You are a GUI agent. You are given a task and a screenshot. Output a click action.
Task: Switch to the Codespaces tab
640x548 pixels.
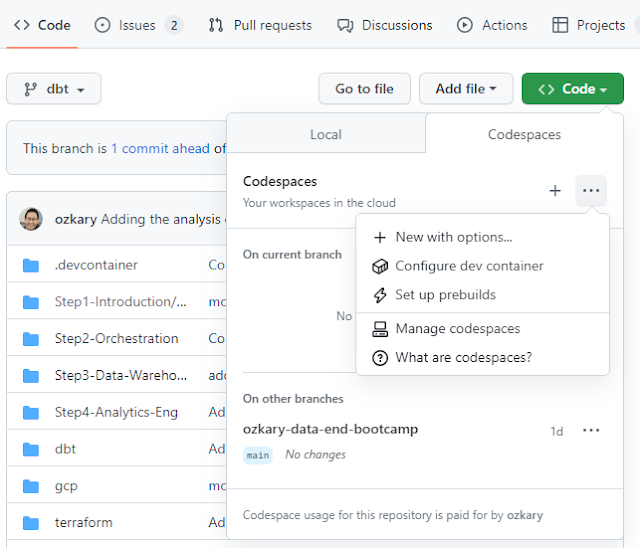(524, 134)
